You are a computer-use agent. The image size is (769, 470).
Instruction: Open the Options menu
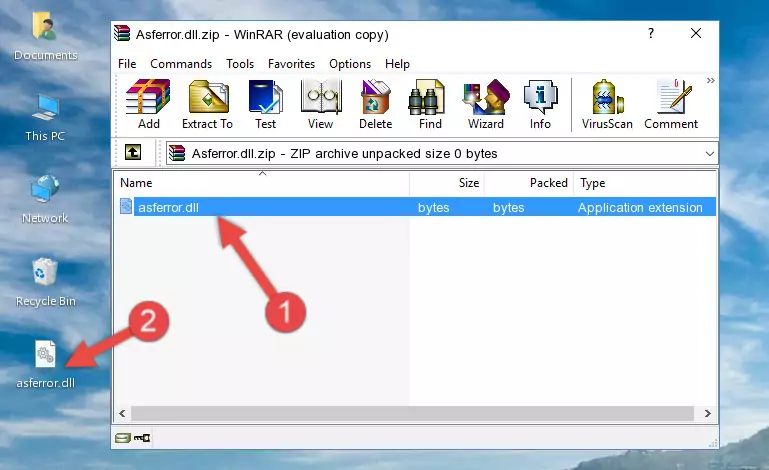(350, 64)
